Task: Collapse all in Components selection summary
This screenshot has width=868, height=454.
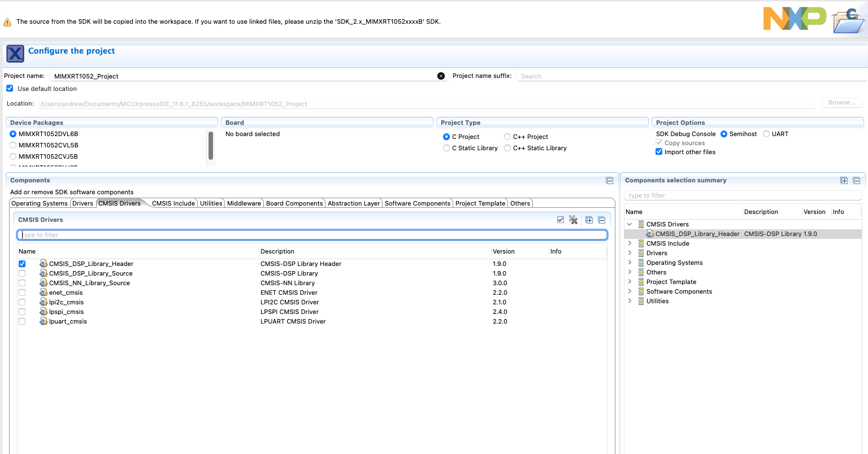Action: 856,180
